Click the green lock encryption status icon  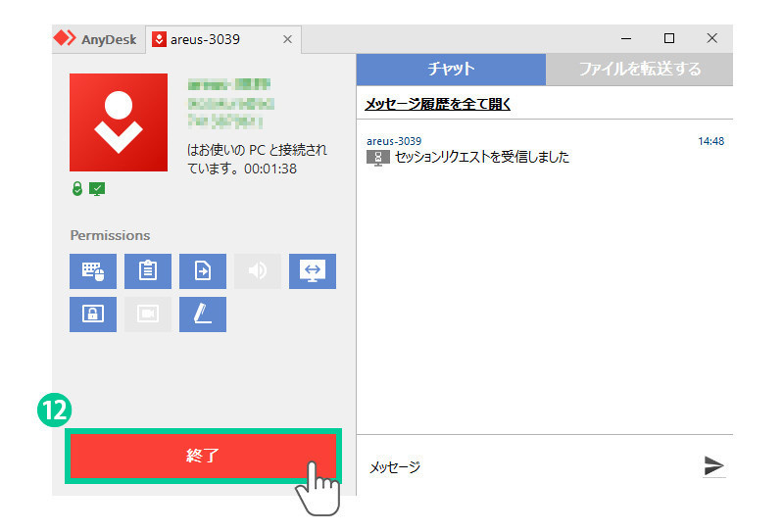tap(77, 188)
